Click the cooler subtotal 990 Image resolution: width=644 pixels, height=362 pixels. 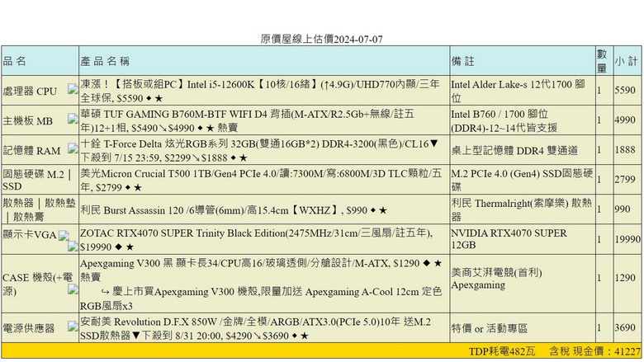[623, 209]
